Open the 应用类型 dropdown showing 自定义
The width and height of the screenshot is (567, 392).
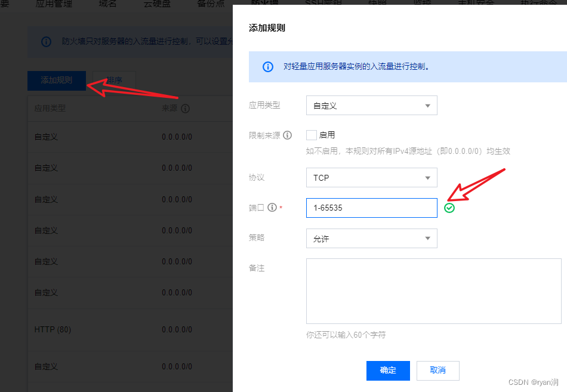(x=371, y=105)
